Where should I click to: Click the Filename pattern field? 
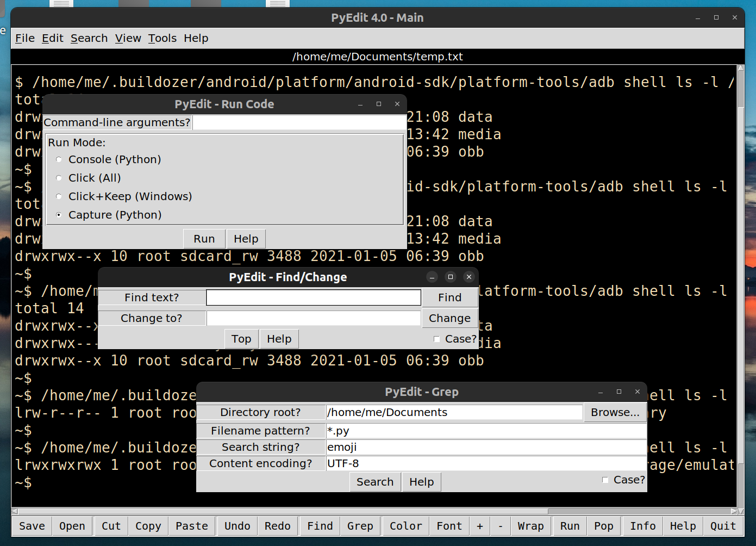(486, 431)
